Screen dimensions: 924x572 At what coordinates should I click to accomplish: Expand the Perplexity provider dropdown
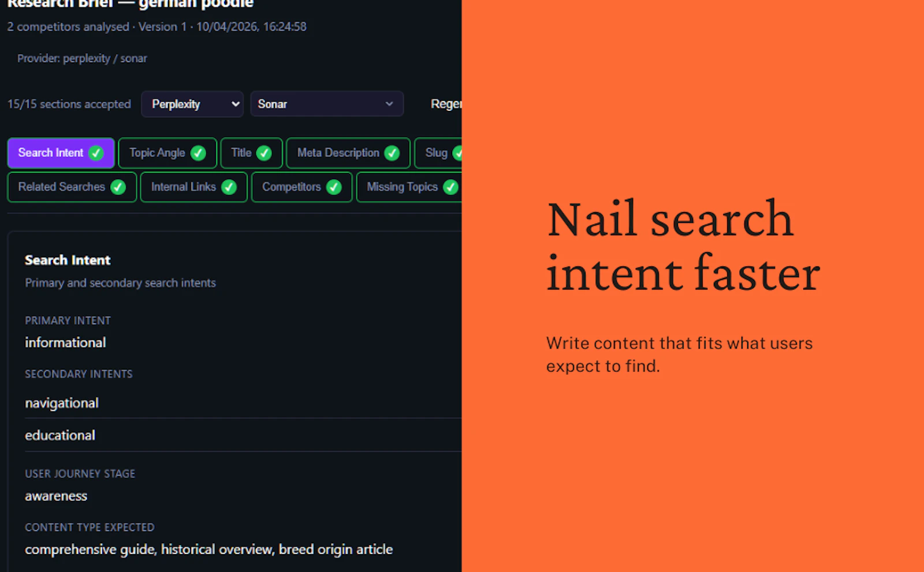(192, 105)
